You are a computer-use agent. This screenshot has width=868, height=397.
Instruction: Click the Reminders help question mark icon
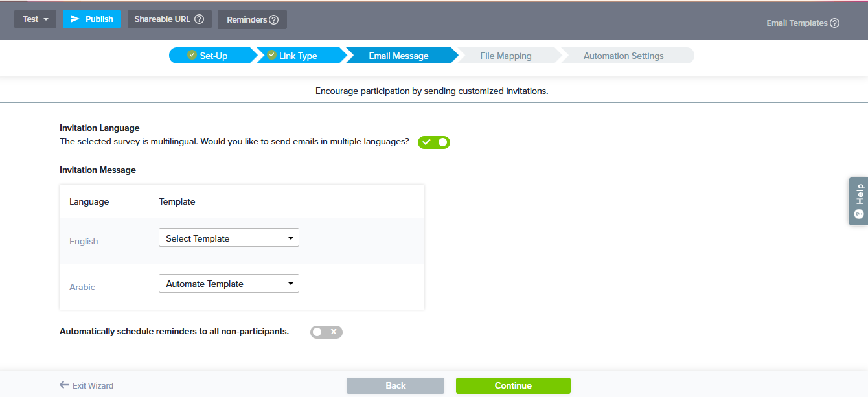point(274,20)
